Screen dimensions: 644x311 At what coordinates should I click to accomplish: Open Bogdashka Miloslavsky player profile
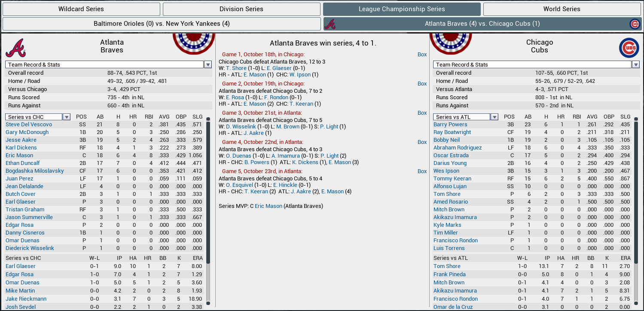(35, 171)
